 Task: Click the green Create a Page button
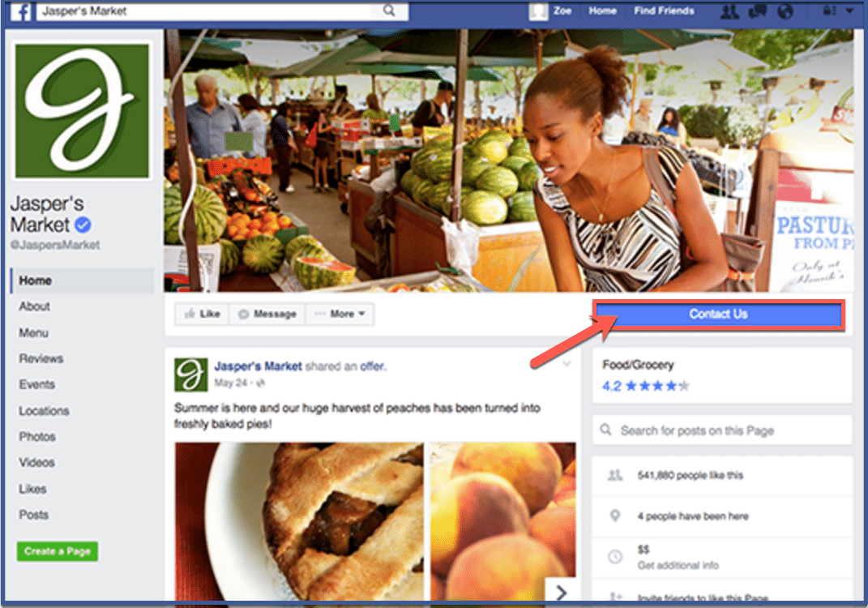tap(58, 551)
